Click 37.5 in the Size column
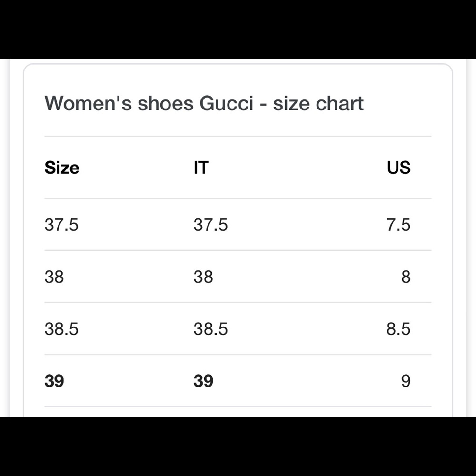Image resolution: width=476 pixels, height=476 pixels. pyautogui.click(x=61, y=225)
